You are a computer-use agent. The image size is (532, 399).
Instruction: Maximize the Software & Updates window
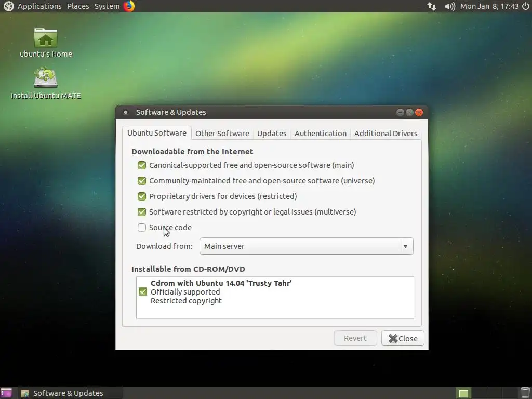(x=409, y=112)
